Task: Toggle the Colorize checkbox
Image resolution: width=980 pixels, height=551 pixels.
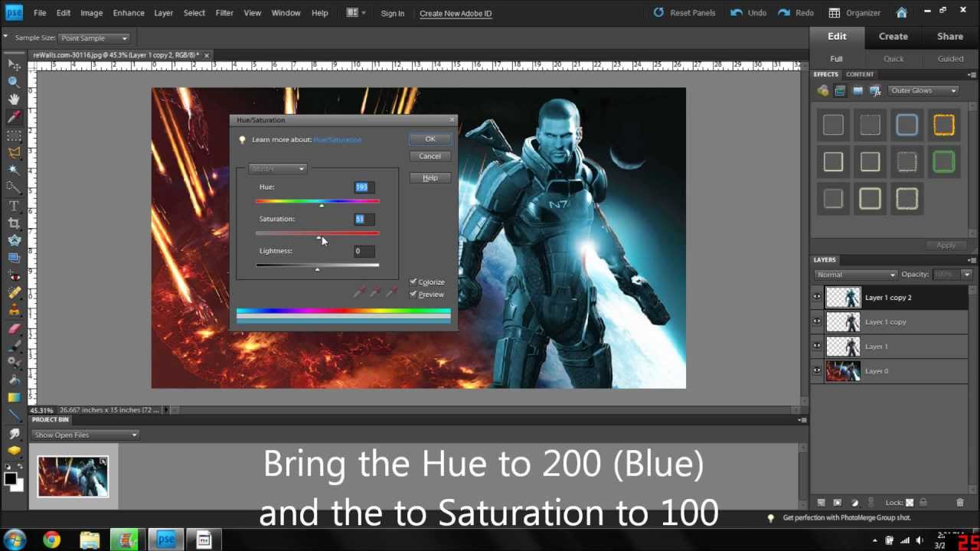Action: click(x=413, y=282)
